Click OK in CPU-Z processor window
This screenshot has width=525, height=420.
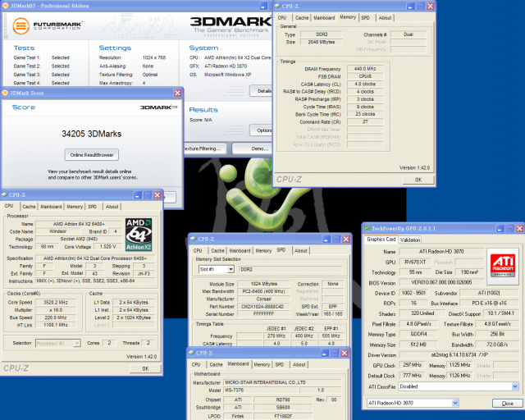click(145, 368)
